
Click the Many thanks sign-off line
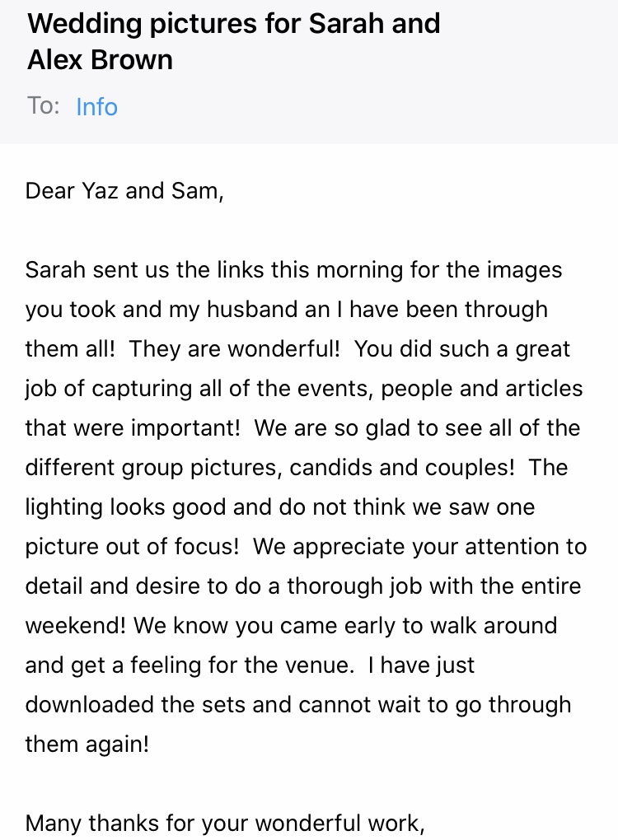(x=225, y=824)
